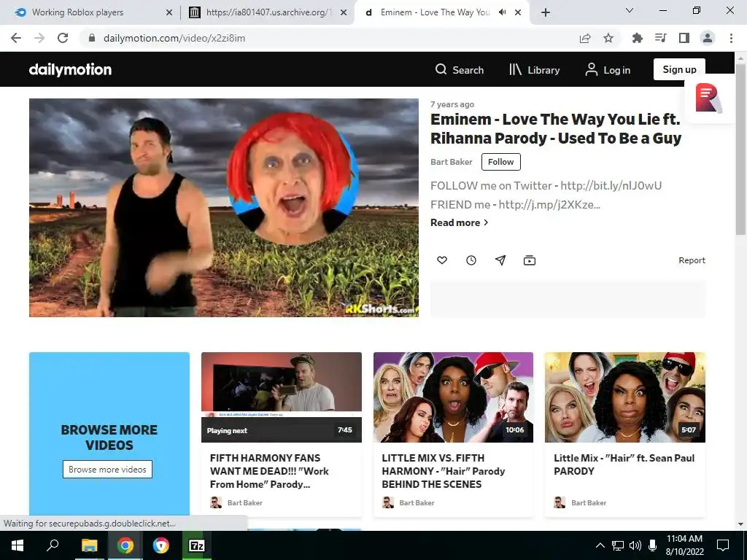Image resolution: width=747 pixels, height=560 pixels.
Task: Close the Working Roblox players tab
Action: (169, 12)
